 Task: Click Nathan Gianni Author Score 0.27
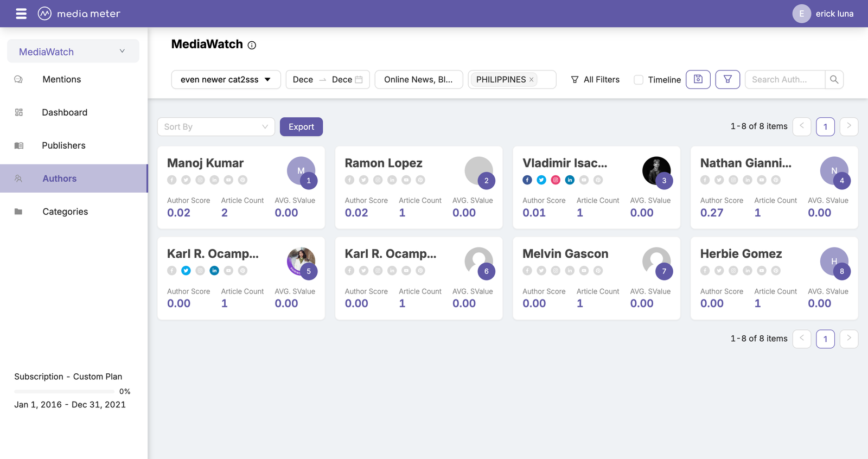712,213
